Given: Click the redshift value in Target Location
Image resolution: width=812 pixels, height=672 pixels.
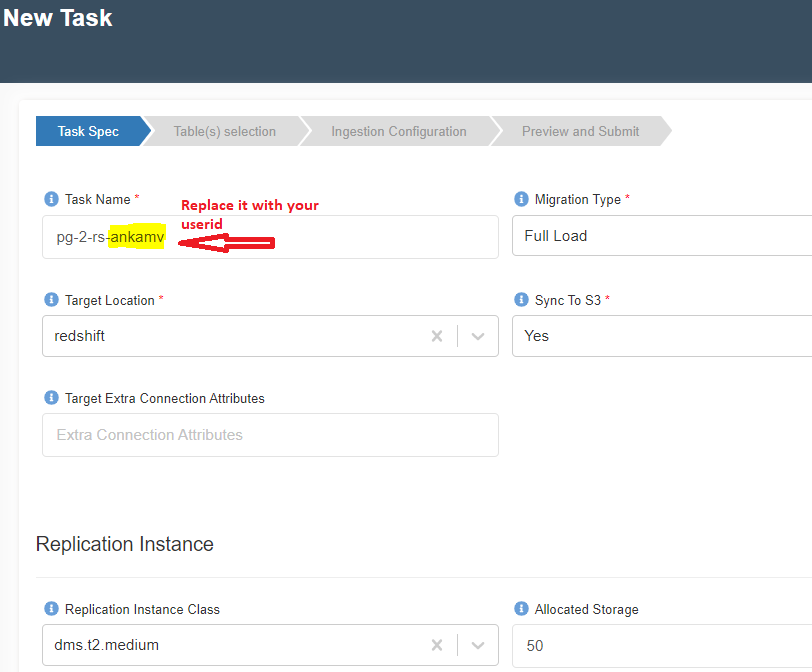Looking at the screenshot, I should click(x=79, y=336).
